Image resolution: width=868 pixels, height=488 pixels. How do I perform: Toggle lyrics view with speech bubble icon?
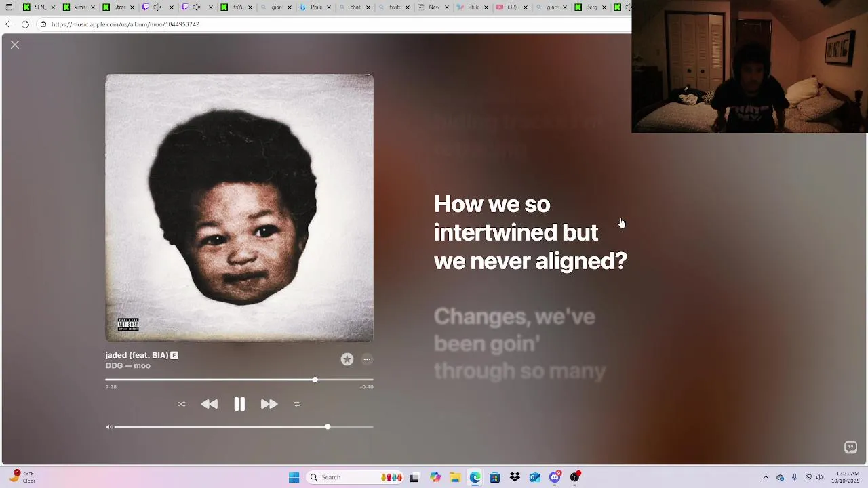850,447
